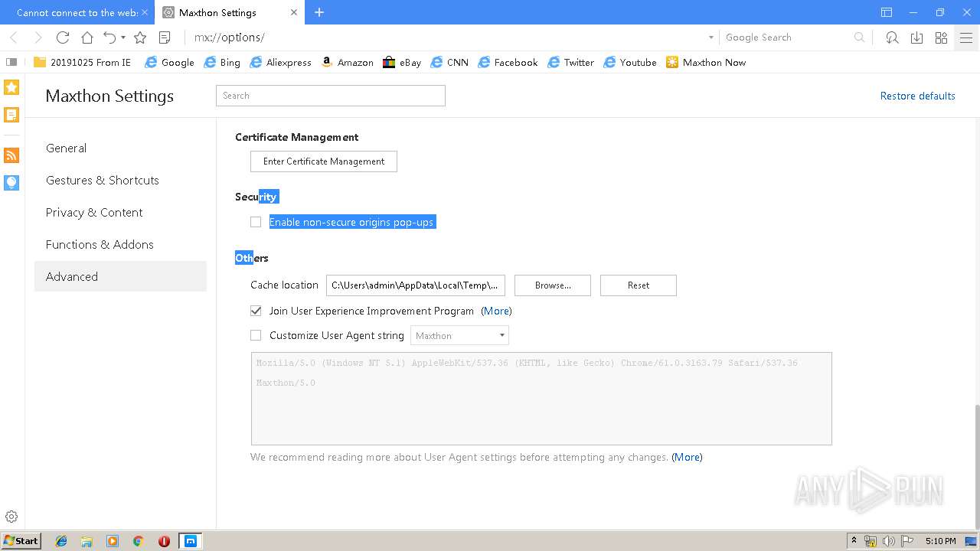This screenshot has width=980, height=551.
Task: Open the main hamburger menu
Action: pyautogui.click(x=966, y=37)
